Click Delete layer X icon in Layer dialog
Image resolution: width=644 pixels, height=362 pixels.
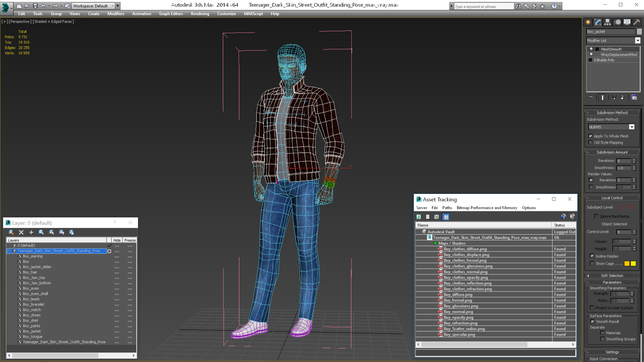pyautogui.click(x=21, y=232)
